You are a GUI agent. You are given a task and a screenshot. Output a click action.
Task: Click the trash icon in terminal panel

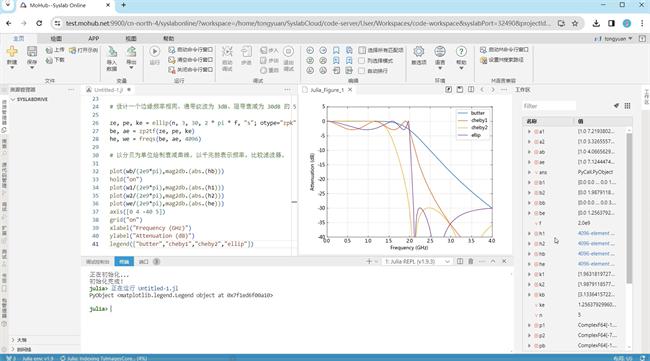471,261
